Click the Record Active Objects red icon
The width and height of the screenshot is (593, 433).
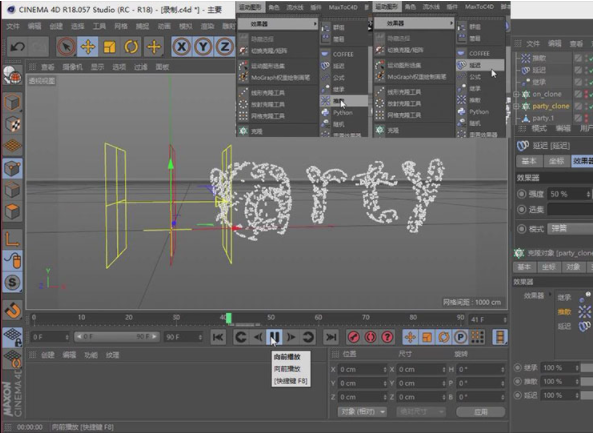coord(354,337)
